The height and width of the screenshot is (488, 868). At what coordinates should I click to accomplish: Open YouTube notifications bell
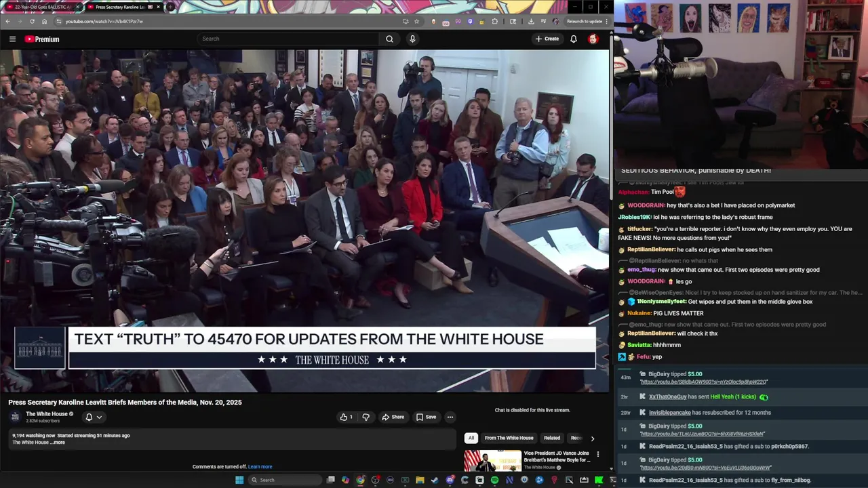[574, 39]
